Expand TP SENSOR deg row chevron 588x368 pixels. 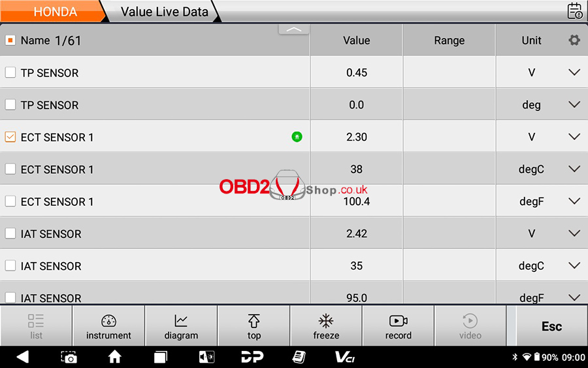pyautogui.click(x=574, y=105)
